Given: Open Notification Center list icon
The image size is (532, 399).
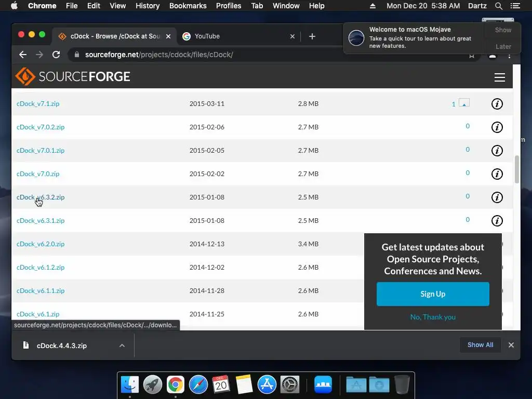Looking at the screenshot, I should tap(515, 6).
